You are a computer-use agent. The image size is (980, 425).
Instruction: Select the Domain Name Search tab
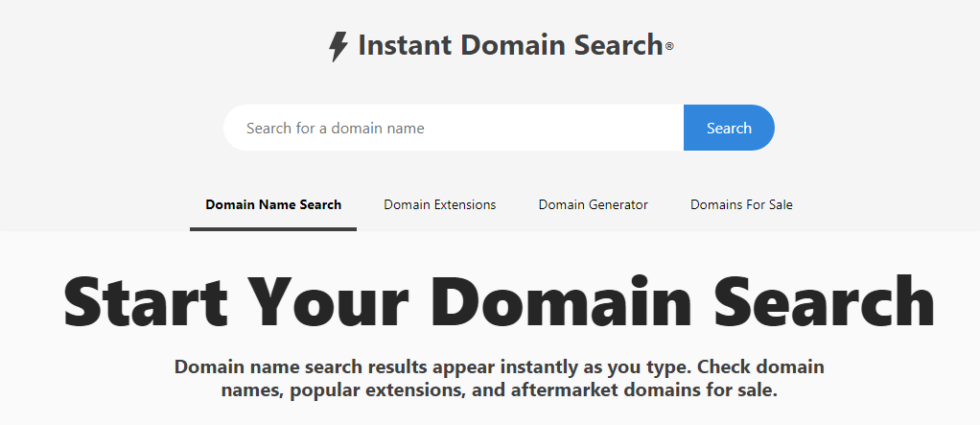273,205
